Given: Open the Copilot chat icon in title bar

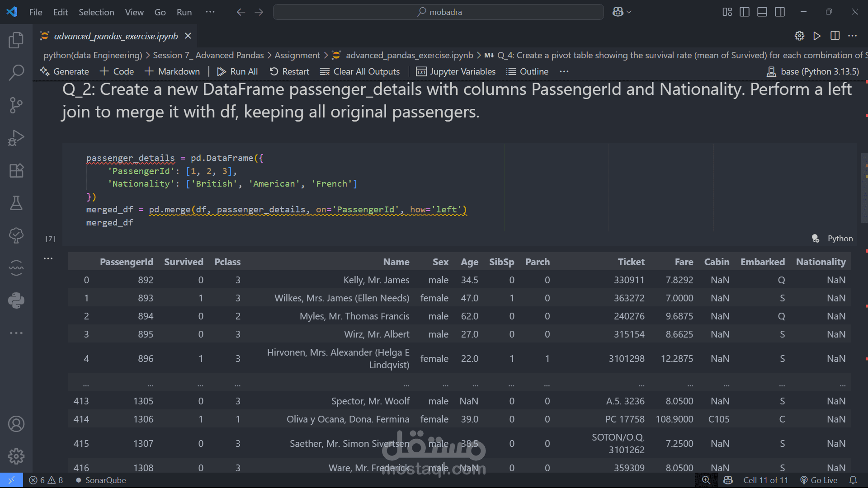Looking at the screenshot, I should tap(618, 12).
